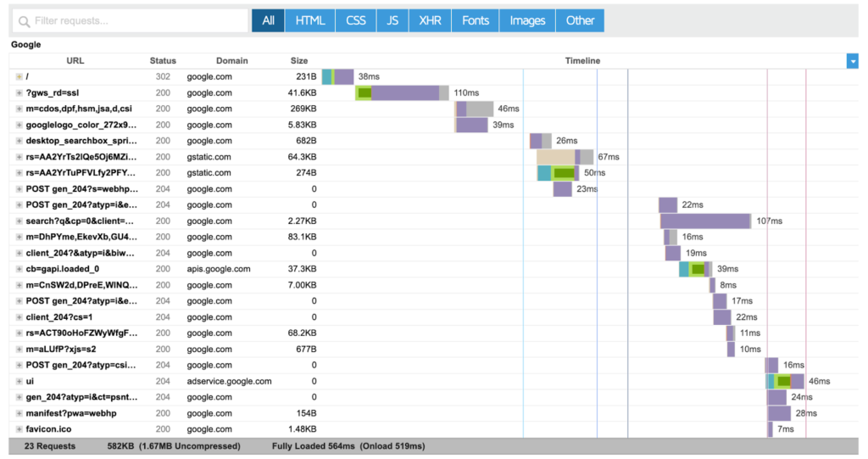Screen dimensions: 868x459
Task: Click the Google page title label
Action: coord(26,44)
